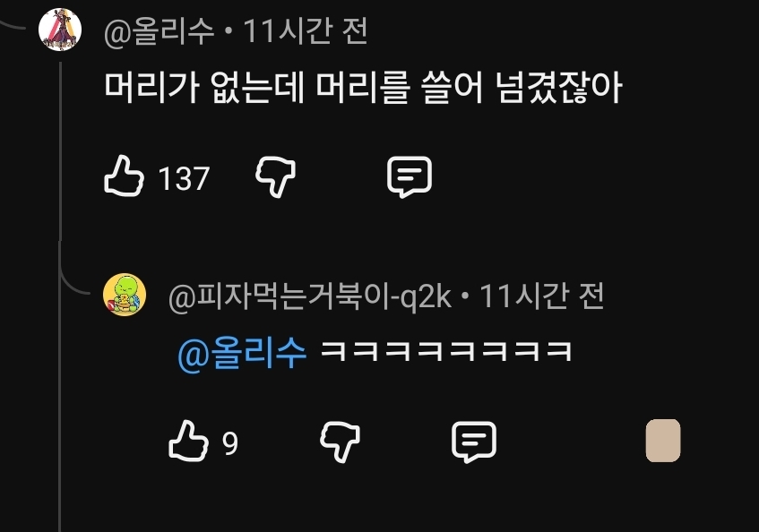Image resolution: width=759 pixels, height=532 pixels.
Task: Select the comment text 머리가 없는데 머리를 쓸어 넘겼잖아
Action: (363, 88)
